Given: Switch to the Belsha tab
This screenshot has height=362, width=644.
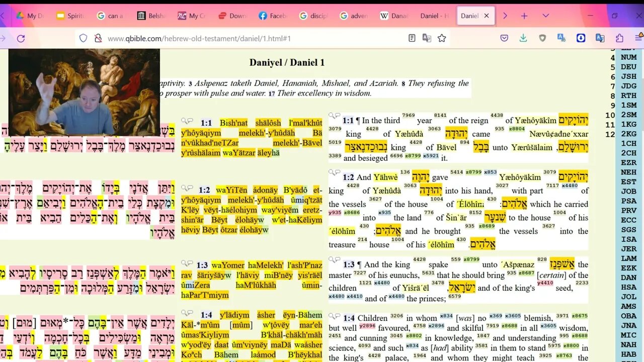Looking at the screenshot, I should pyautogui.click(x=151, y=16).
